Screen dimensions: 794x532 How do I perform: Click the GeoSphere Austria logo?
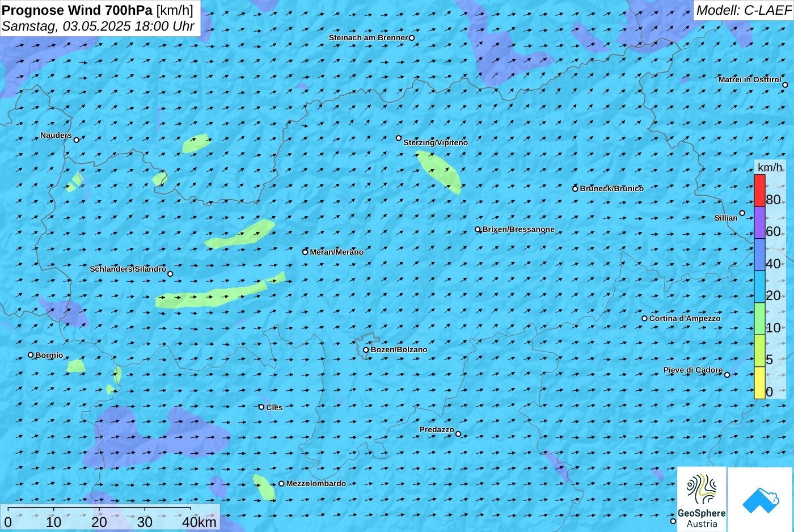coord(702,499)
